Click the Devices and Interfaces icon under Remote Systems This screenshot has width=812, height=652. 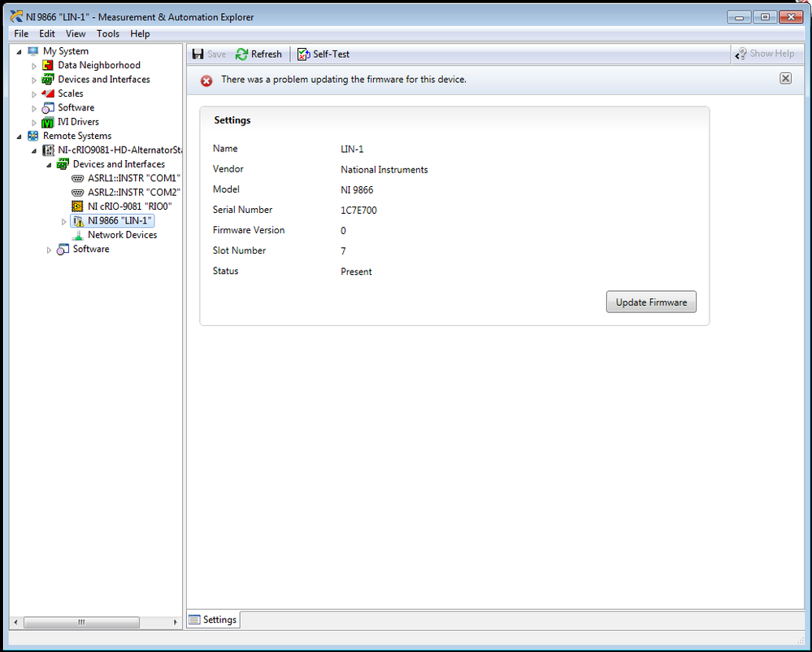point(63,164)
